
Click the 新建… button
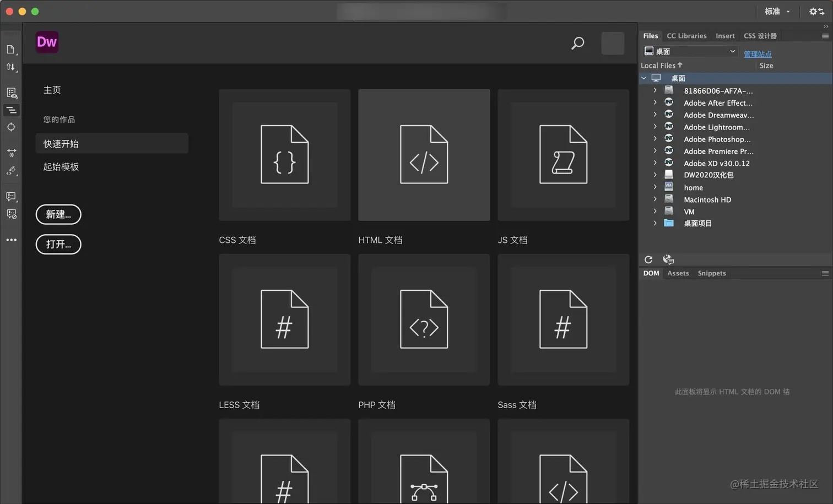pyautogui.click(x=58, y=214)
